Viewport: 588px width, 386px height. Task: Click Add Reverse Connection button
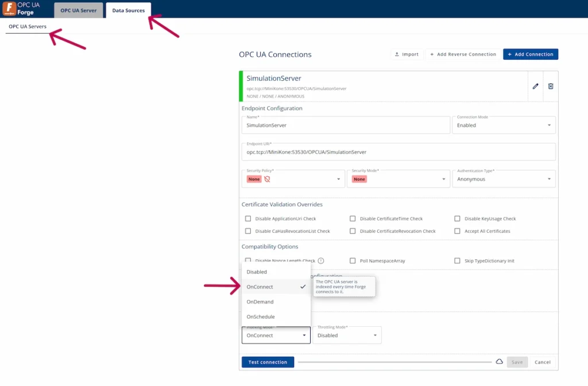(x=463, y=54)
